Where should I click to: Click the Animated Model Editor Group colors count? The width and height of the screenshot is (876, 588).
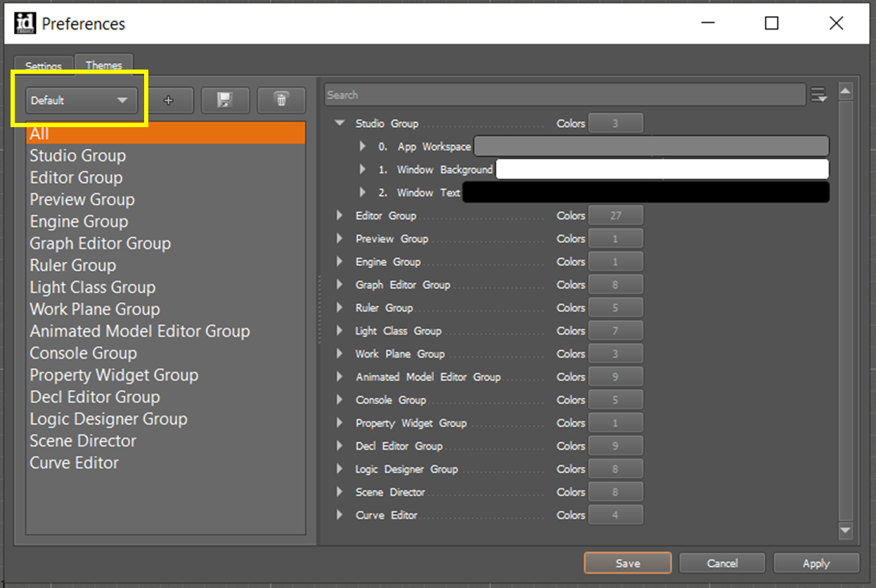[x=615, y=377]
